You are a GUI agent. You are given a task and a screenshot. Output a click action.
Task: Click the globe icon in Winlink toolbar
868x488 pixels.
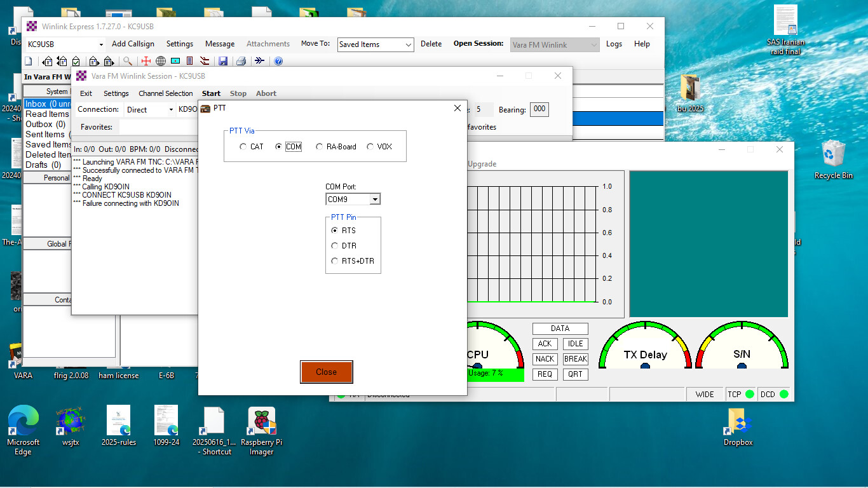tap(161, 62)
